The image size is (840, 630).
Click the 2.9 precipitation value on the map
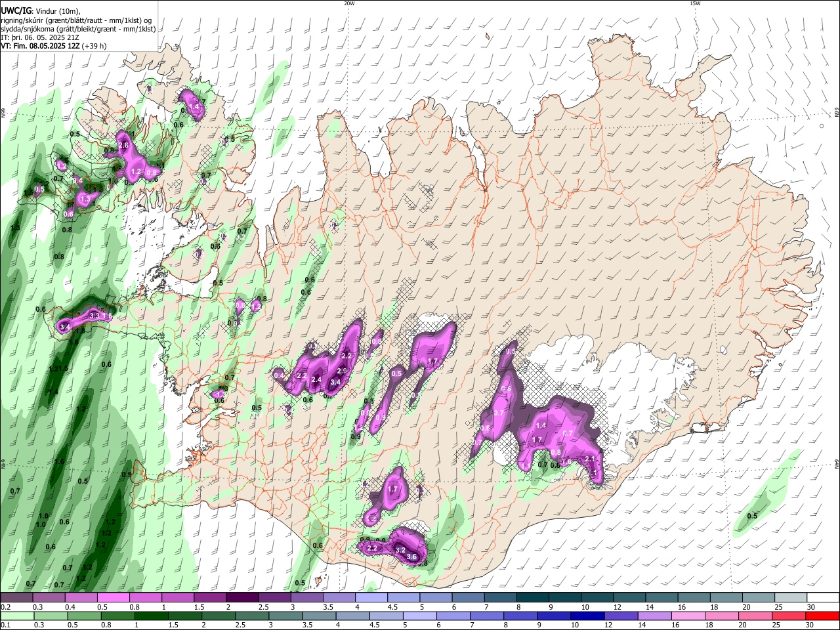click(x=341, y=371)
